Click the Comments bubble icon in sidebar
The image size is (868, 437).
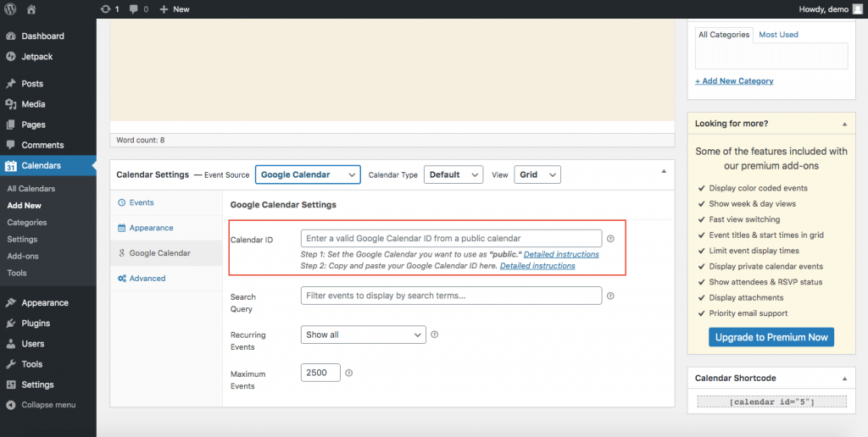tap(10, 145)
